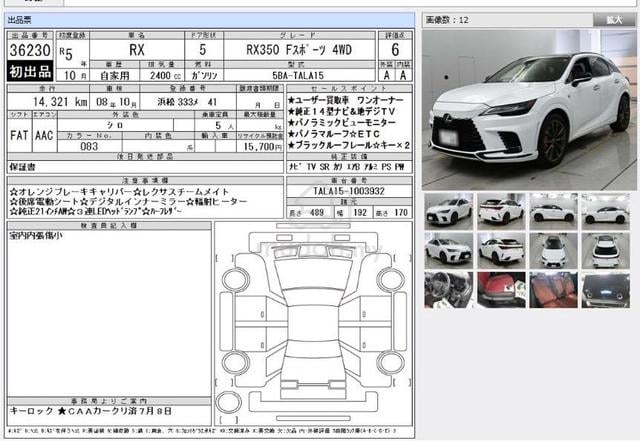Click recycle deposit 15,700円

click(x=263, y=147)
